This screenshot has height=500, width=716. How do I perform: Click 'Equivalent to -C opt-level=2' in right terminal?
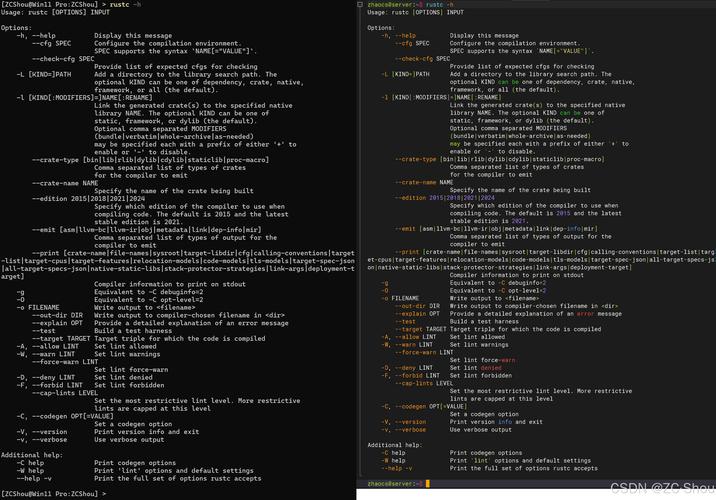[x=498, y=290]
